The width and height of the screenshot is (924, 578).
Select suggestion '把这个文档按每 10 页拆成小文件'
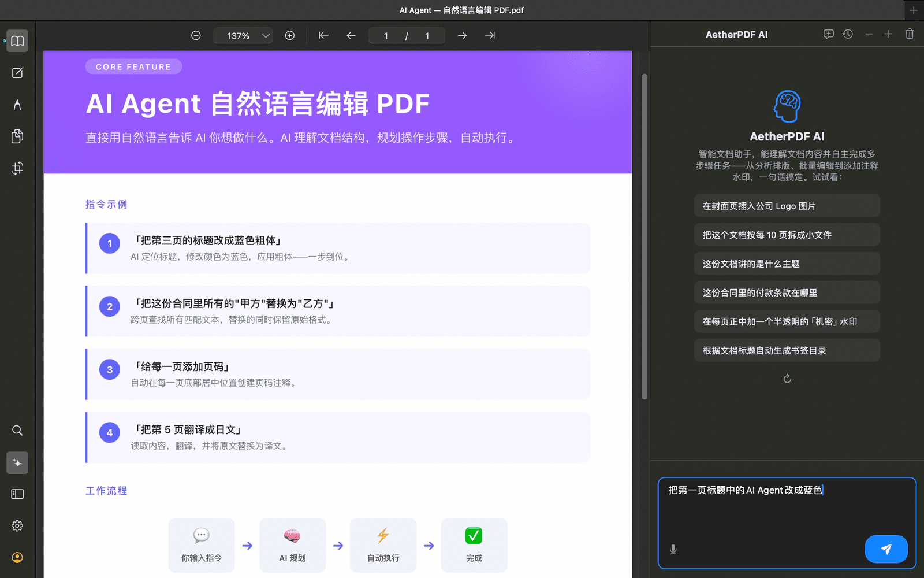click(787, 235)
